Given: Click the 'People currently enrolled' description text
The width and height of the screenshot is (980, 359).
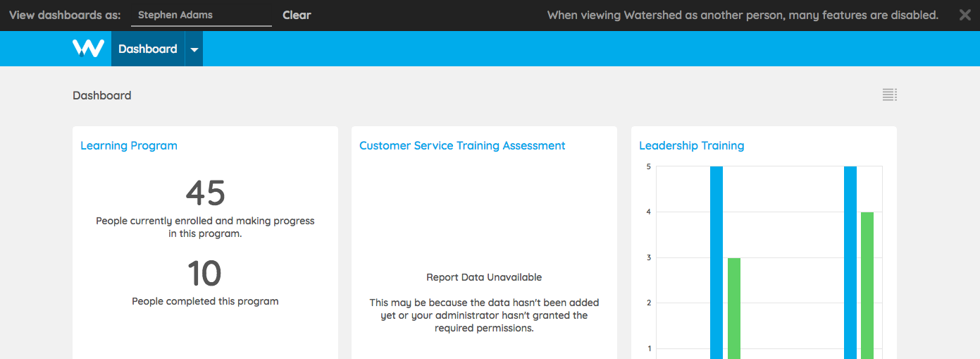Looking at the screenshot, I should (205, 227).
